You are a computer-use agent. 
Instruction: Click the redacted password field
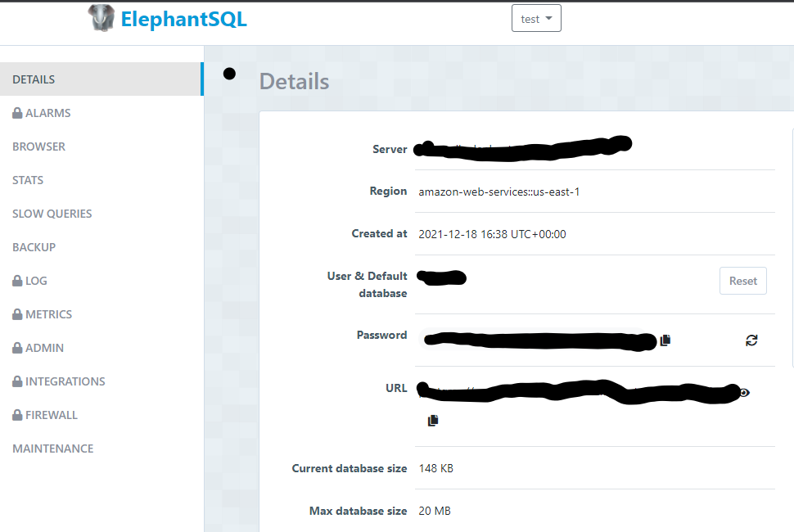[x=539, y=340]
